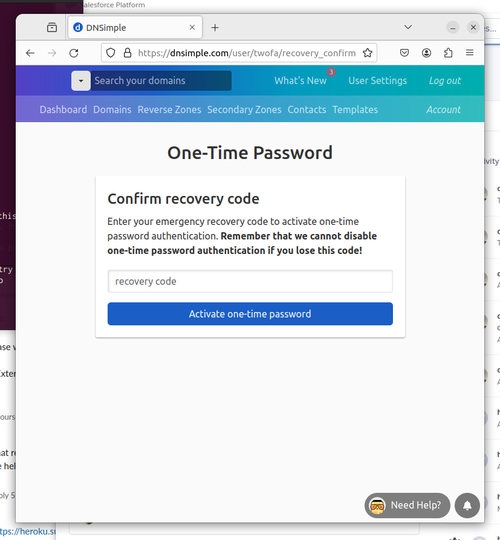500x540 pixels.
Task: Click the Log out link
Action: 445,81
